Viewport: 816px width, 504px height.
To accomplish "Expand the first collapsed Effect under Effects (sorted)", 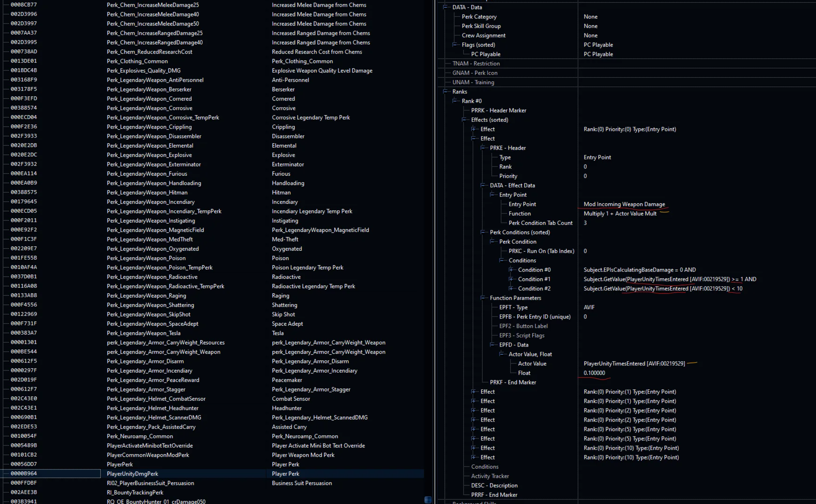I will click(x=473, y=129).
